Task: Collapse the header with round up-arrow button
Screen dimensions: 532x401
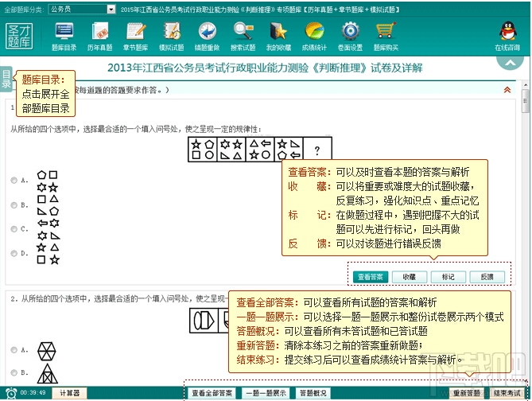Action: coord(510,62)
